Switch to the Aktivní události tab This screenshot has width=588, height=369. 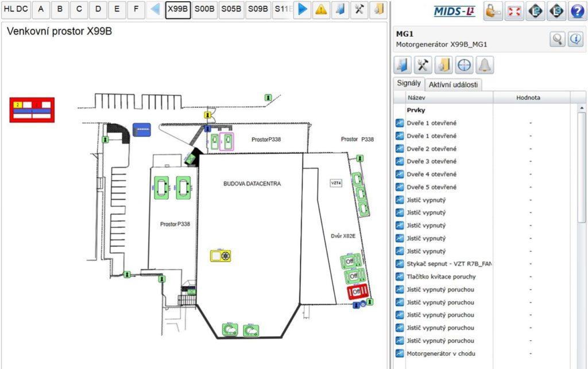454,84
